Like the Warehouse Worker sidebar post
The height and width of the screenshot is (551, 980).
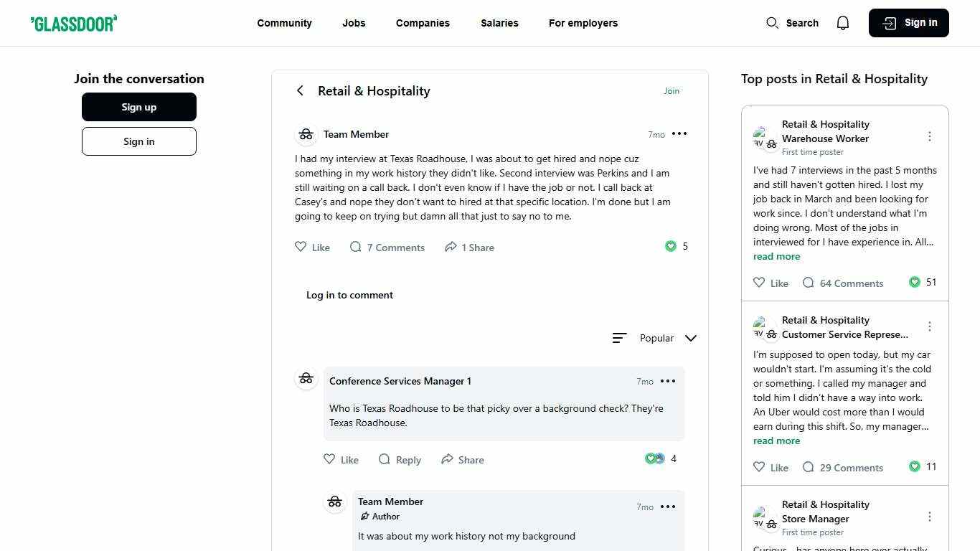[759, 283]
